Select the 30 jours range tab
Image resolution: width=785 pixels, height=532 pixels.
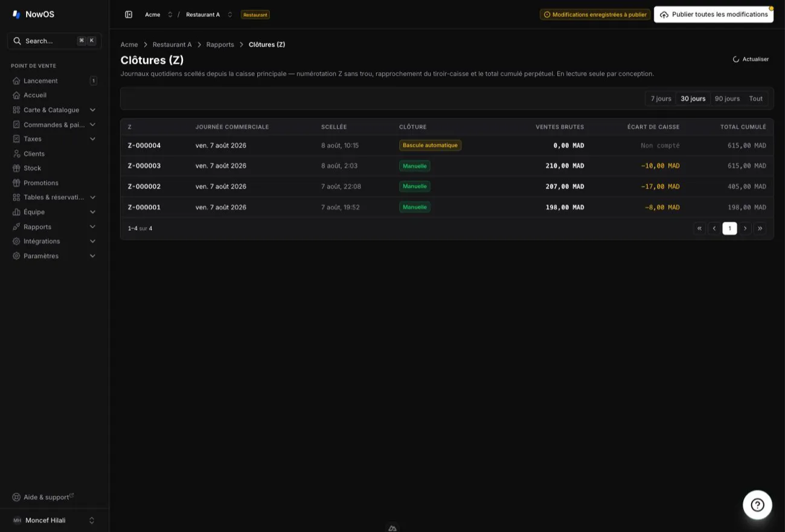(693, 98)
